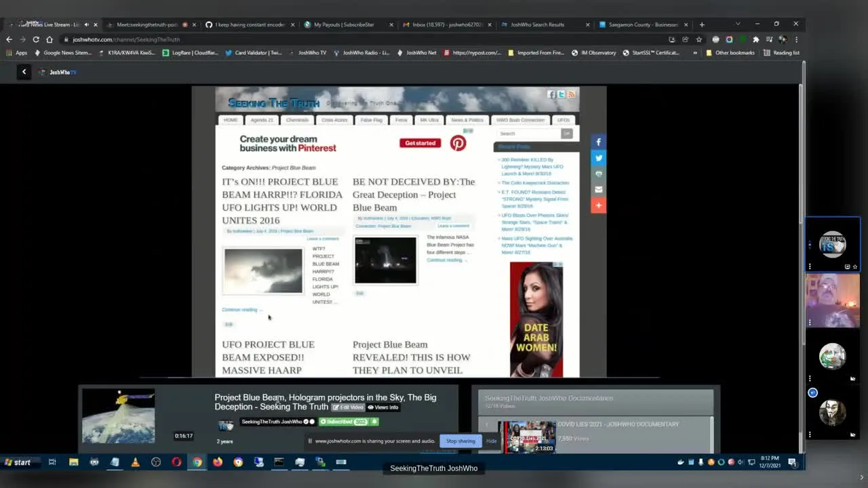Click the site search field
868x488 pixels.
[x=528, y=134]
